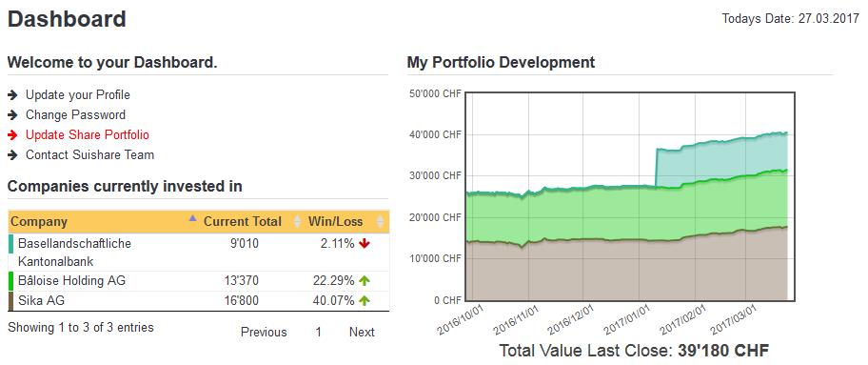Select Basellandschaftliche Kantonalbank company name
The width and height of the screenshot is (868, 365).
coord(75,253)
